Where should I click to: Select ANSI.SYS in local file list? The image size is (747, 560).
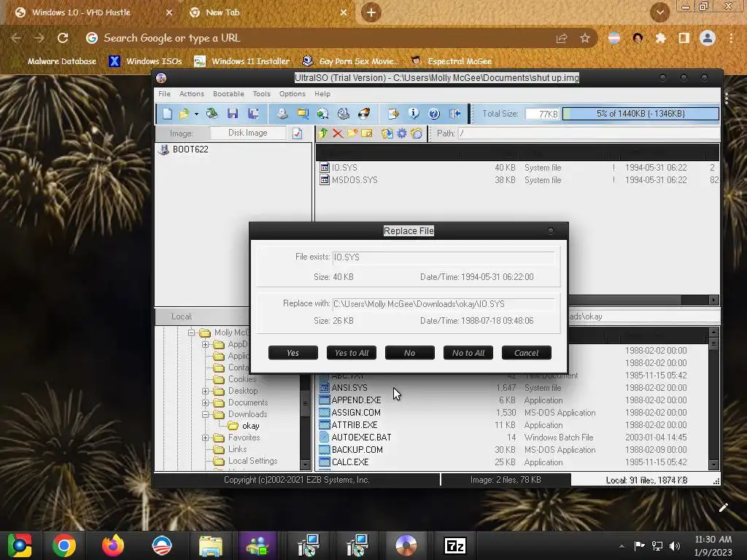coord(349,388)
